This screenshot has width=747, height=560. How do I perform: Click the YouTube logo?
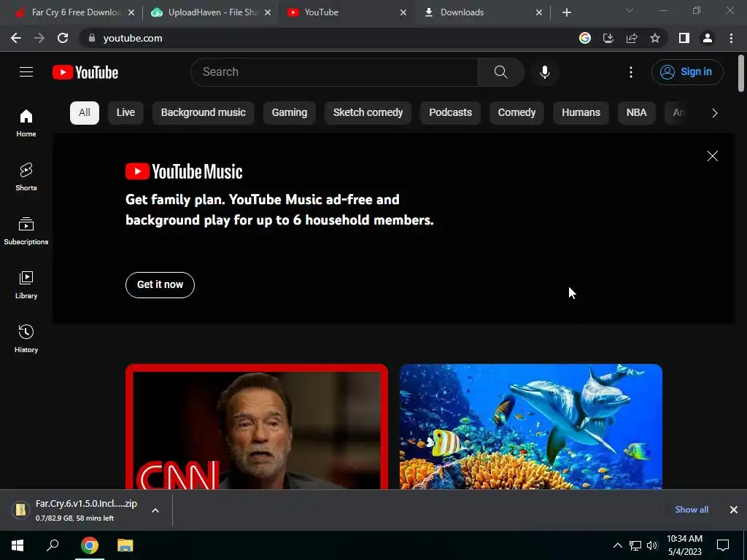pyautogui.click(x=85, y=72)
